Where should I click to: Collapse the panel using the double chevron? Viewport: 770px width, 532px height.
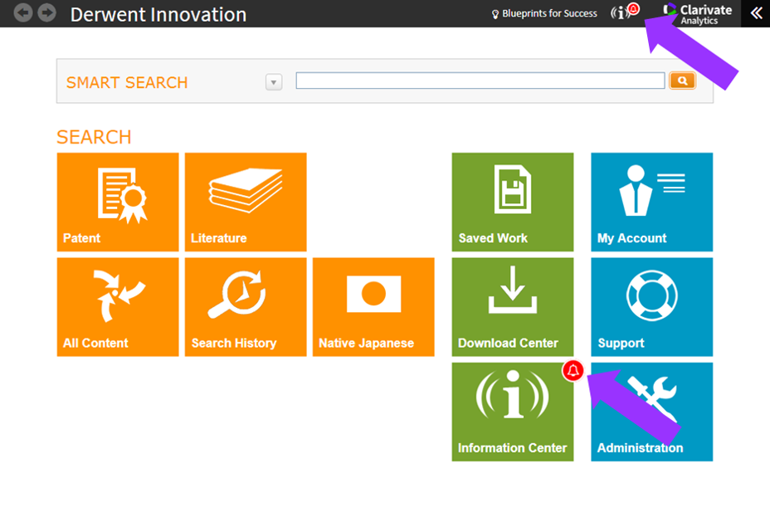(756, 13)
